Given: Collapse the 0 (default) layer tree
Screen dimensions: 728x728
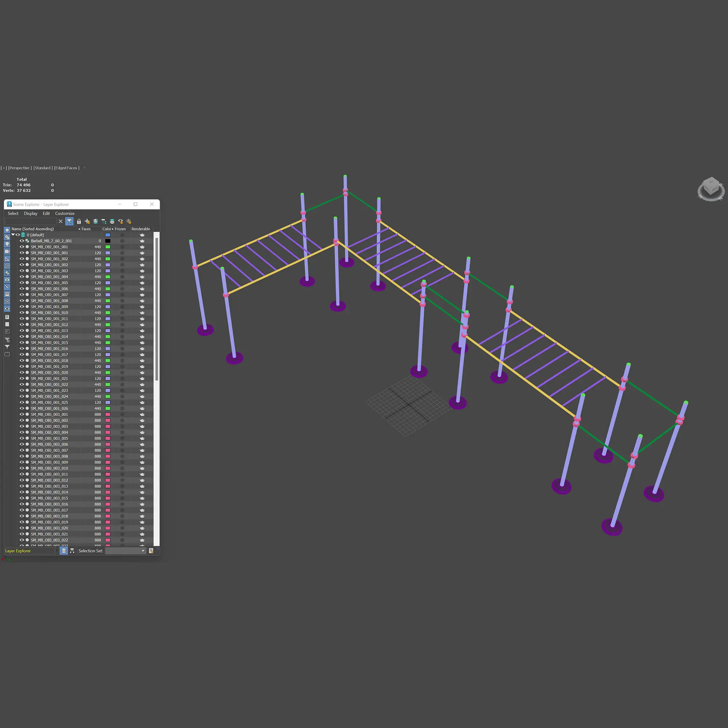Looking at the screenshot, I should coord(13,235).
